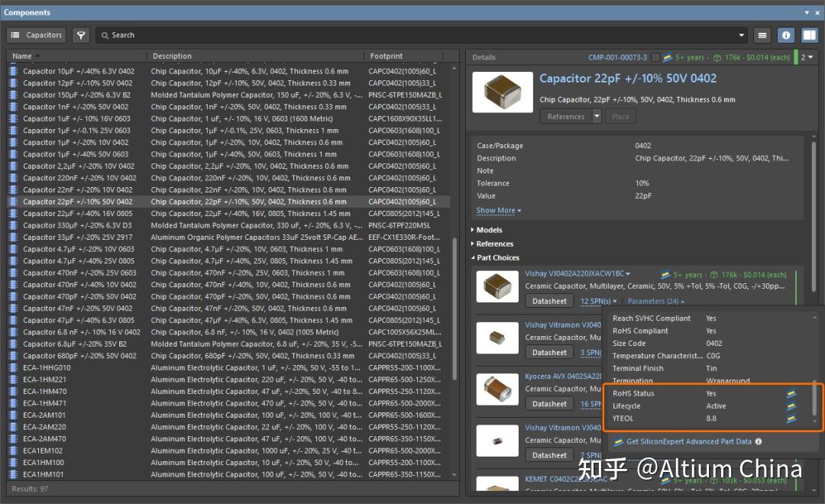Click the Details pane vertical scrollbar
Screen dimensions: 825x504
click(x=816, y=218)
